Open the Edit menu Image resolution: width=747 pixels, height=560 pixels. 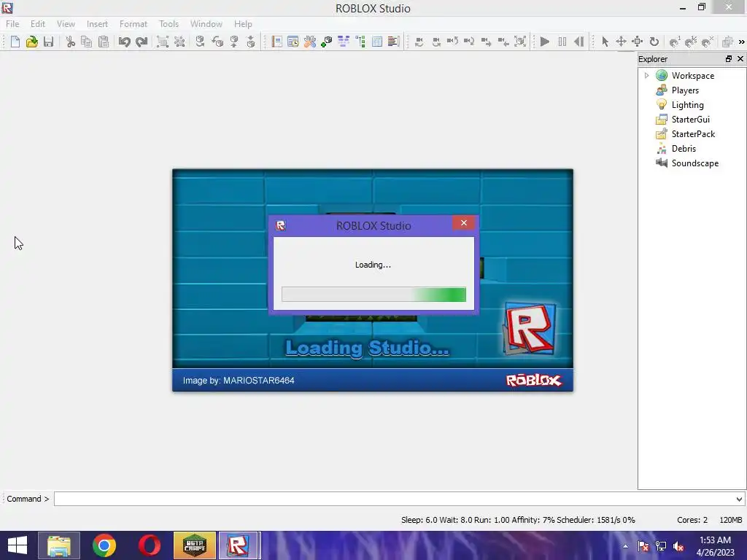coord(38,24)
